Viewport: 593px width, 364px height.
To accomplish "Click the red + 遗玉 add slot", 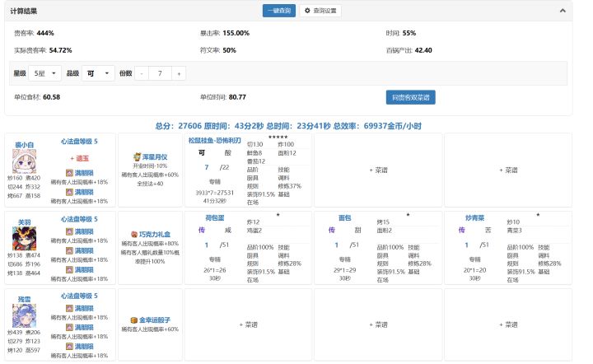I will tap(79, 158).
